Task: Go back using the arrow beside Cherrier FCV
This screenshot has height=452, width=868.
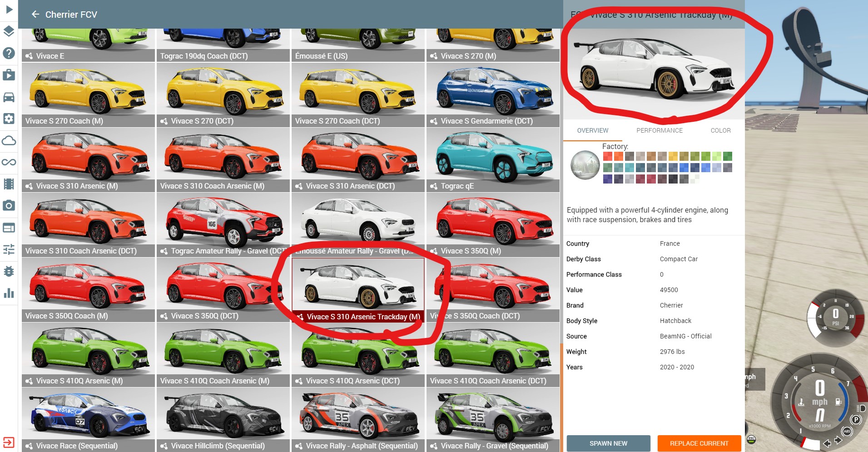Action: [x=35, y=15]
